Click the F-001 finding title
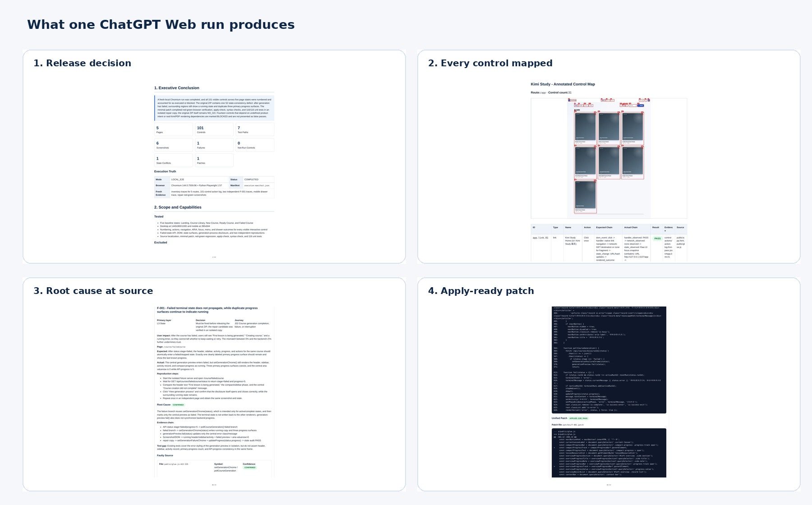The width and height of the screenshot is (812, 505). 207,310
